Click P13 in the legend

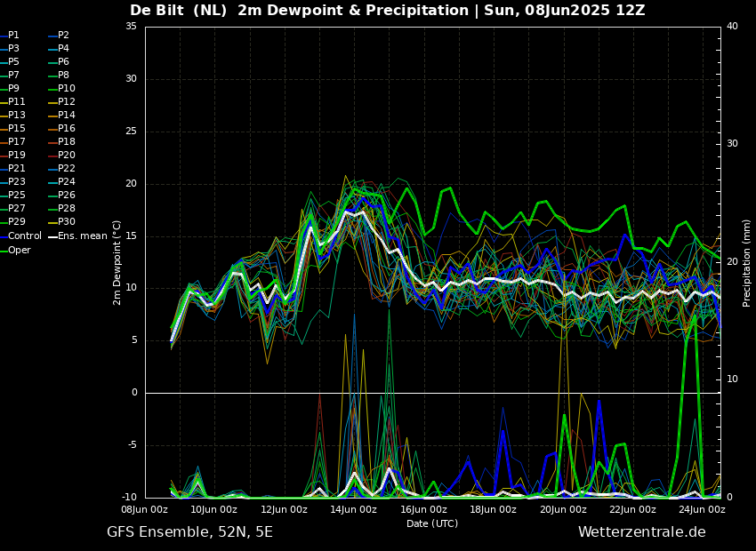tap(12, 116)
